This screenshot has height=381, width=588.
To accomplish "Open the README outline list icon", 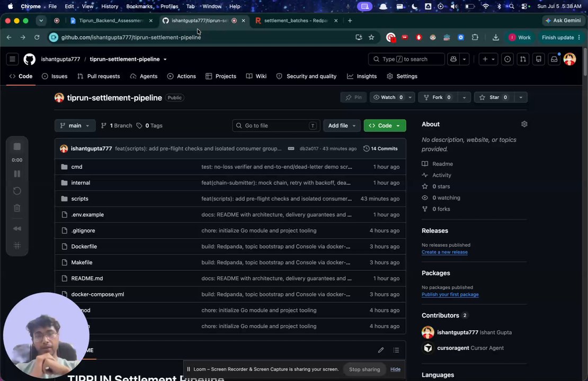I will click(x=396, y=350).
